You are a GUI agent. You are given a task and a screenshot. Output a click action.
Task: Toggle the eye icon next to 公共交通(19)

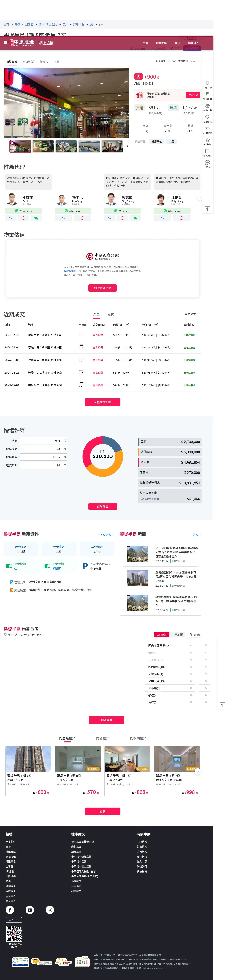(x=191, y=681)
